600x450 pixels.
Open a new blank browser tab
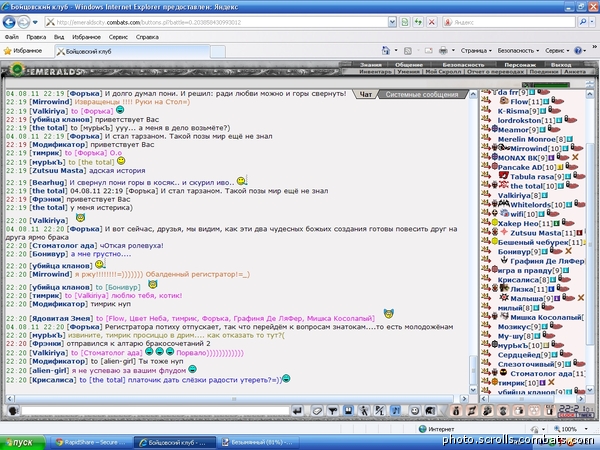pyautogui.click(x=218, y=51)
